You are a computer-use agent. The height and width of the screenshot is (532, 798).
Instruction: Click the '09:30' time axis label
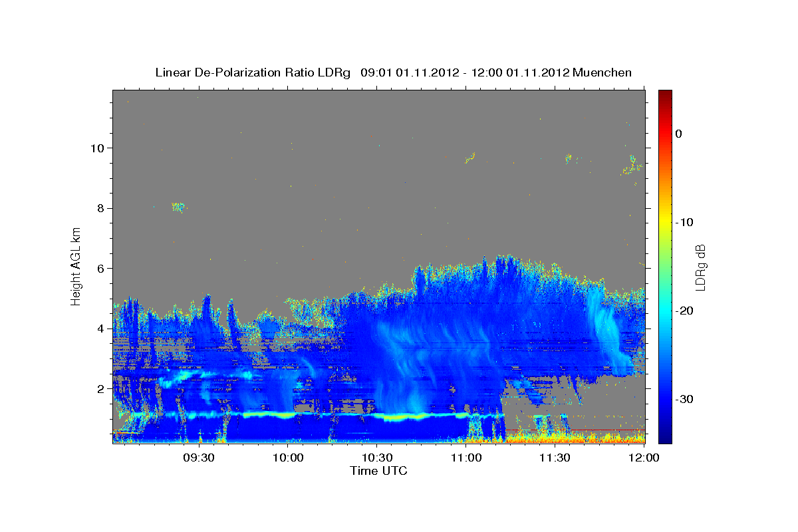pos(199,458)
